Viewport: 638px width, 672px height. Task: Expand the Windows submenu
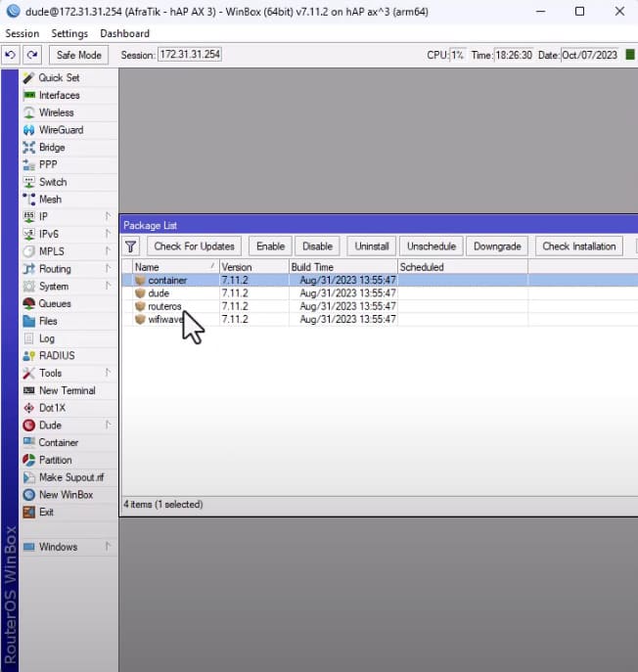[108, 547]
